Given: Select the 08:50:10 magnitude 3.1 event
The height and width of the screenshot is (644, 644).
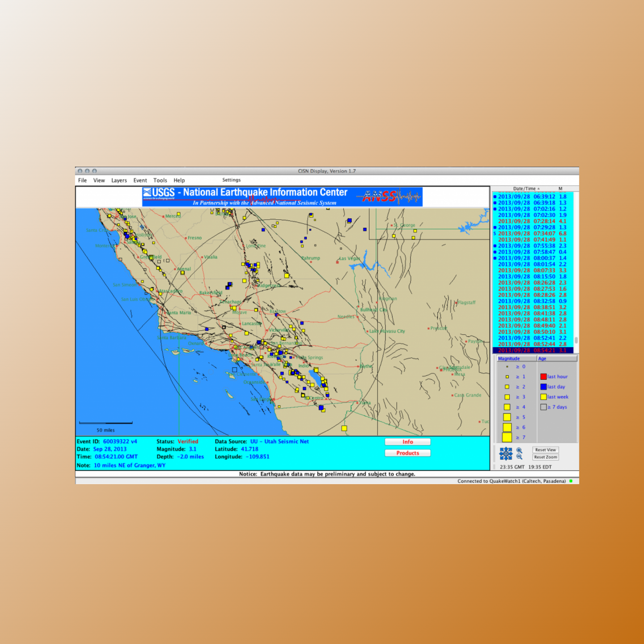Looking at the screenshot, I should [533, 332].
